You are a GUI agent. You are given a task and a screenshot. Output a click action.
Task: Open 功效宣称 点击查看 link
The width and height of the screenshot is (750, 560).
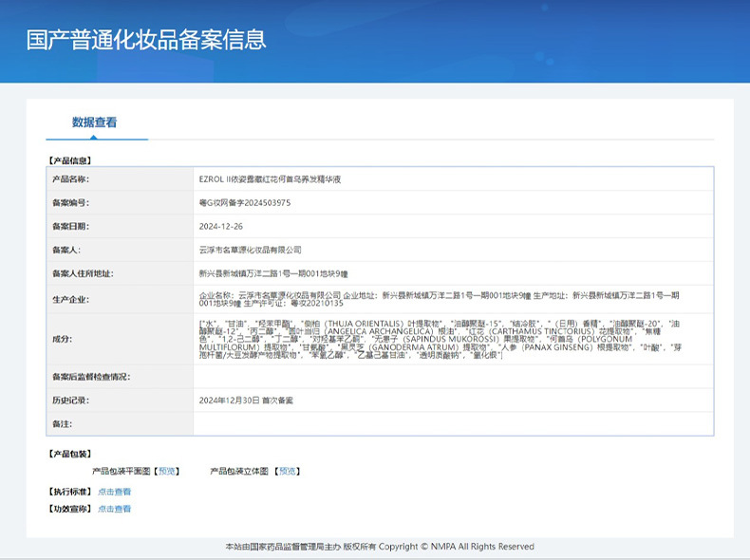point(114,509)
